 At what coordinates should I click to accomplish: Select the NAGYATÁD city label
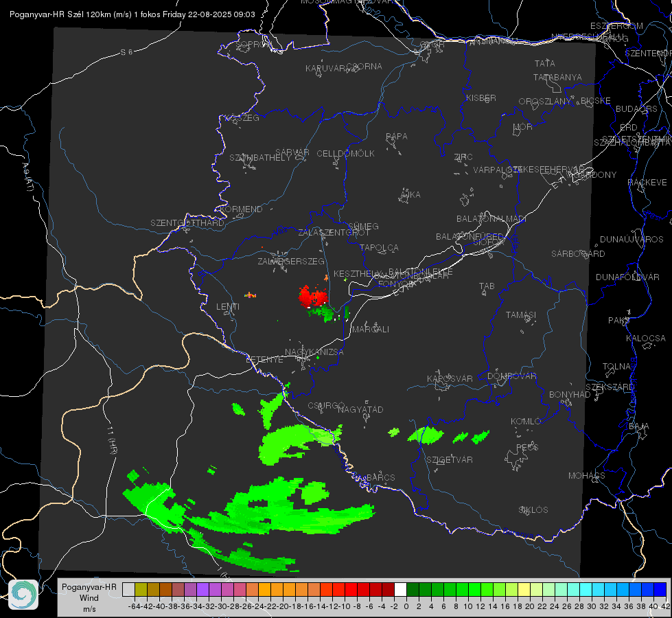point(360,409)
